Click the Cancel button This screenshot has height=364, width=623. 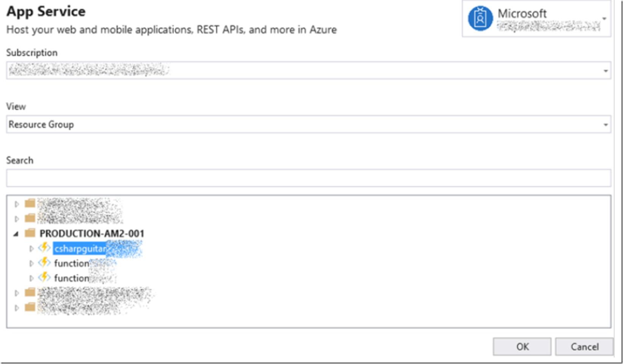point(584,347)
